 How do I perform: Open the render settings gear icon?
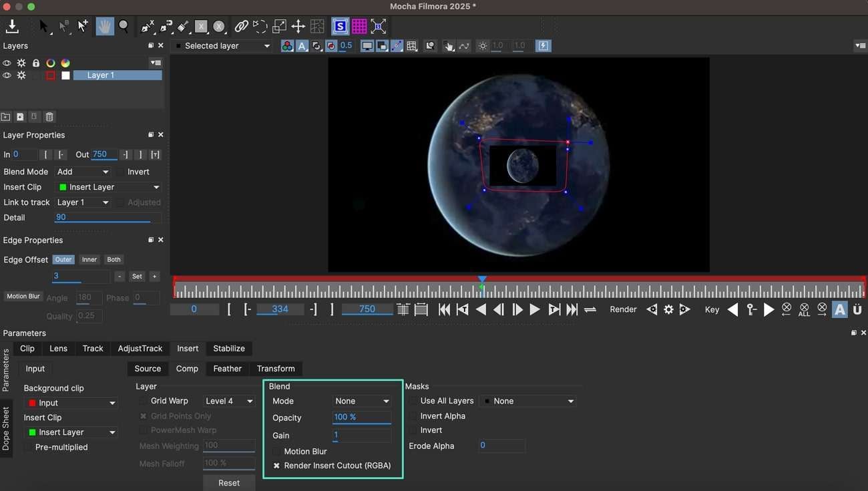click(x=668, y=309)
